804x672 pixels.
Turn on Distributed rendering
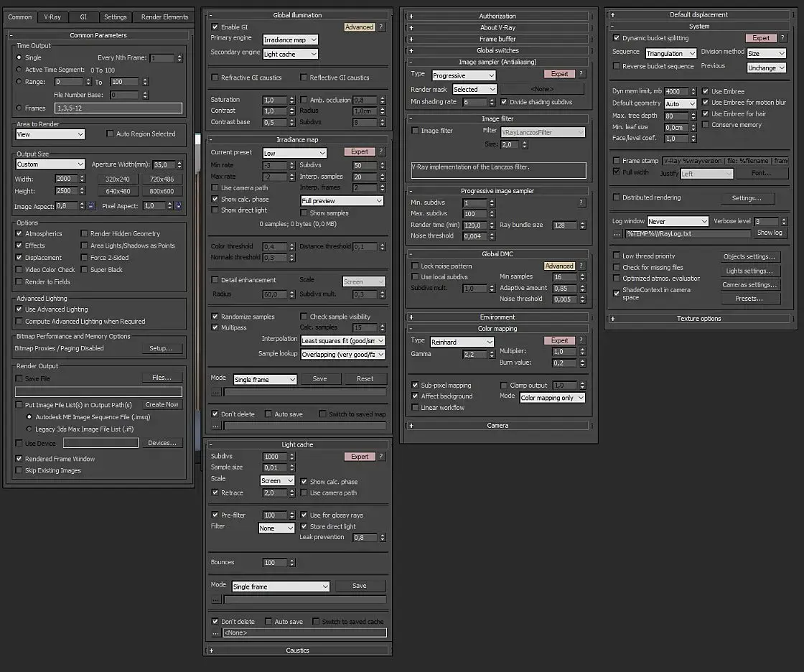617,197
